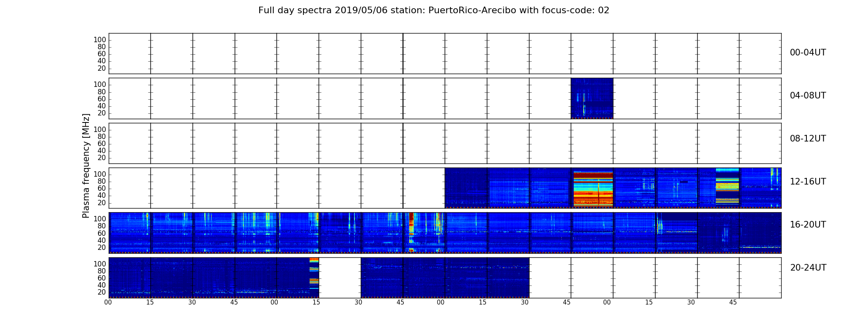Click the small red-striped segment in 20-24UT row

[x=314, y=277]
